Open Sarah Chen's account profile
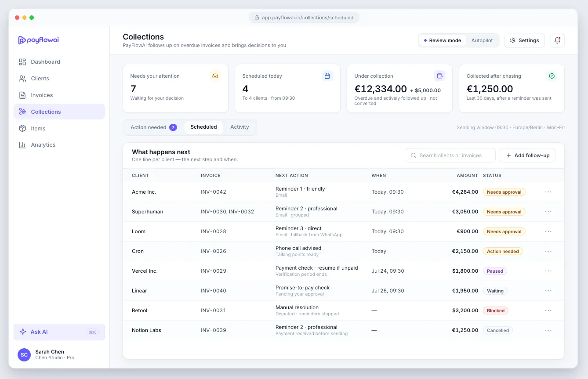The width and height of the screenshot is (588, 379). [59, 354]
